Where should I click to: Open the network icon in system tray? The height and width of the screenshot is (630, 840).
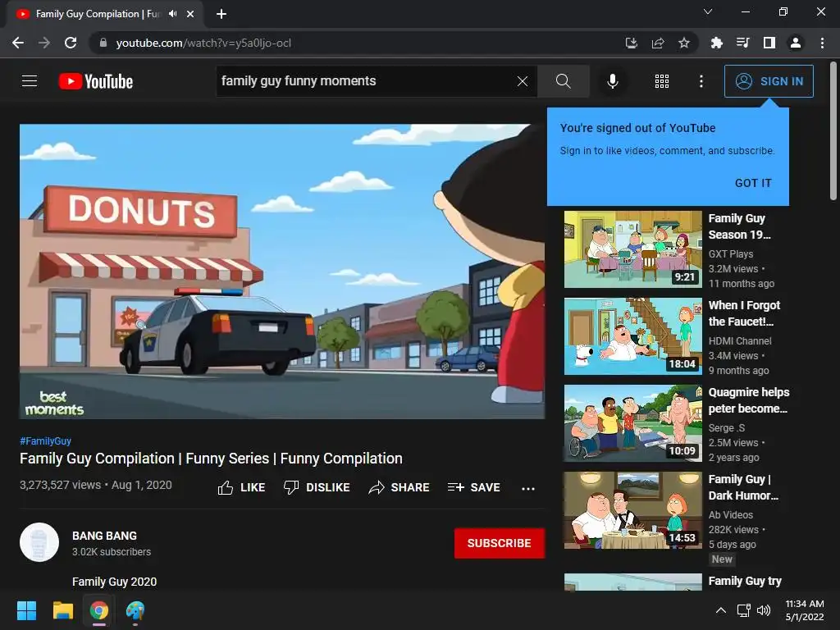[743, 610]
